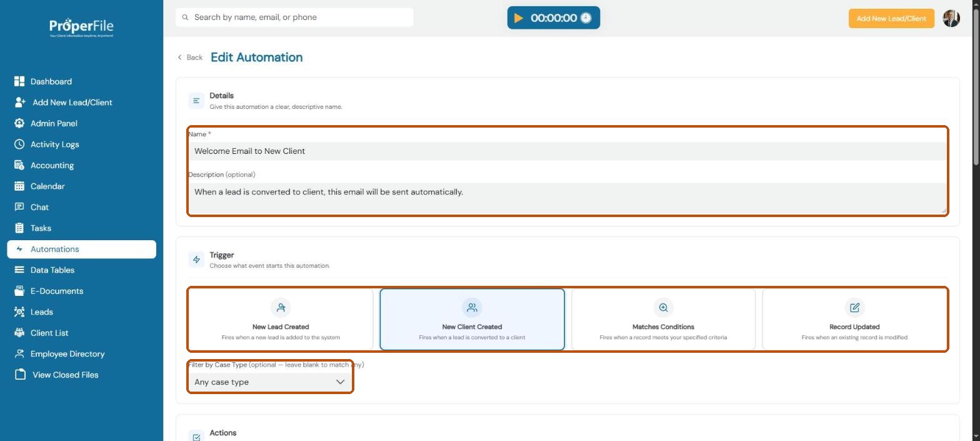The height and width of the screenshot is (441, 980).
Task: Click the Data Tables list icon
Action: 19,270
